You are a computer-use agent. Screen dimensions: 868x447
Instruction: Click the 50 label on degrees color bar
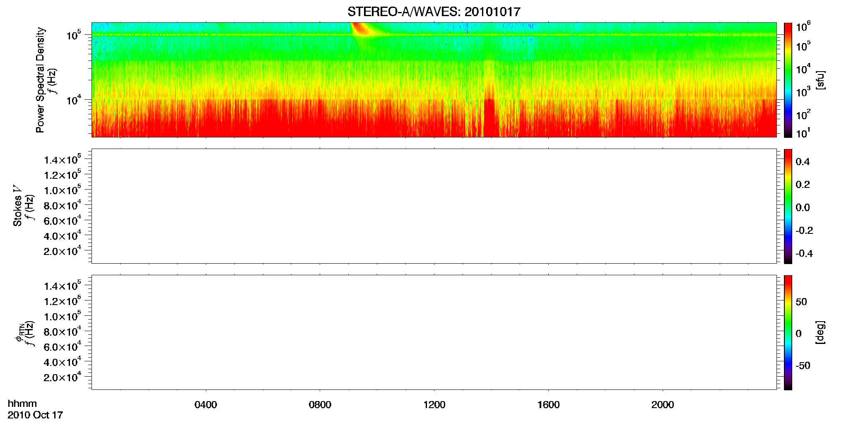point(801,302)
